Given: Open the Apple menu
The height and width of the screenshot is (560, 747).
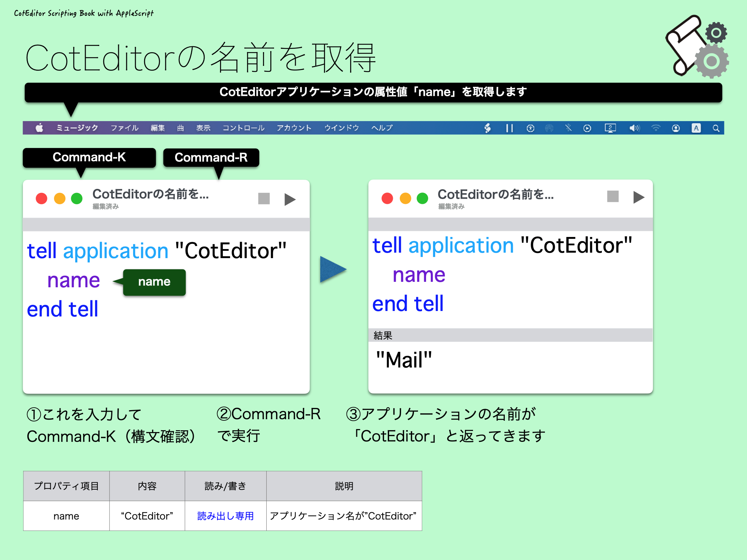Looking at the screenshot, I should (39, 128).
